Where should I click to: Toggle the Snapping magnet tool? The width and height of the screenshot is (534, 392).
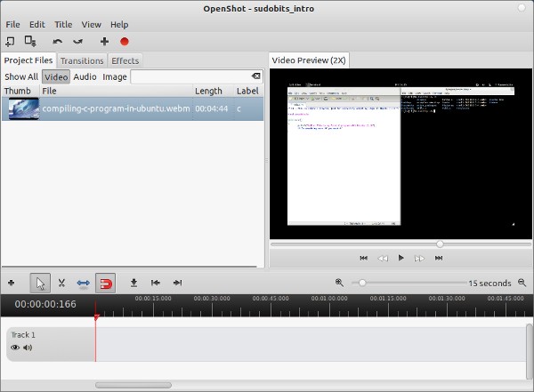105,283
